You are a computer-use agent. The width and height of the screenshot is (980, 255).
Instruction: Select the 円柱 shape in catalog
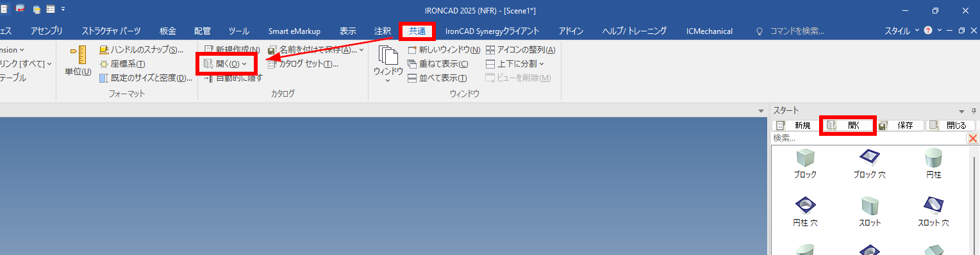coord(933,163)
